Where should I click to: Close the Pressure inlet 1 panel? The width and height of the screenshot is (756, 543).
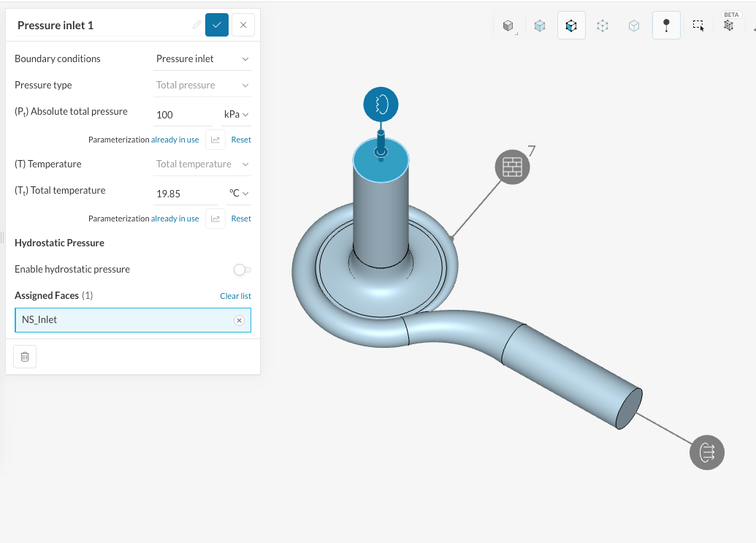pos(243,25)
